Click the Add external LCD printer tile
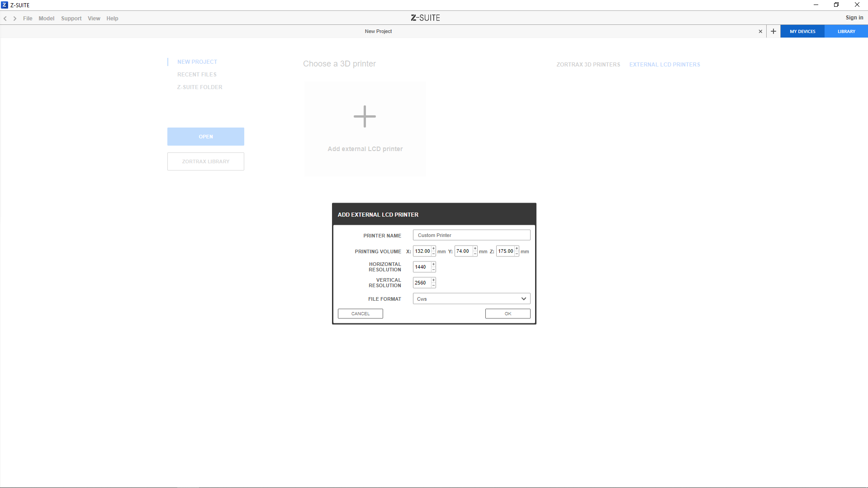Screen dimensions: 868x488 click(365, 129)
